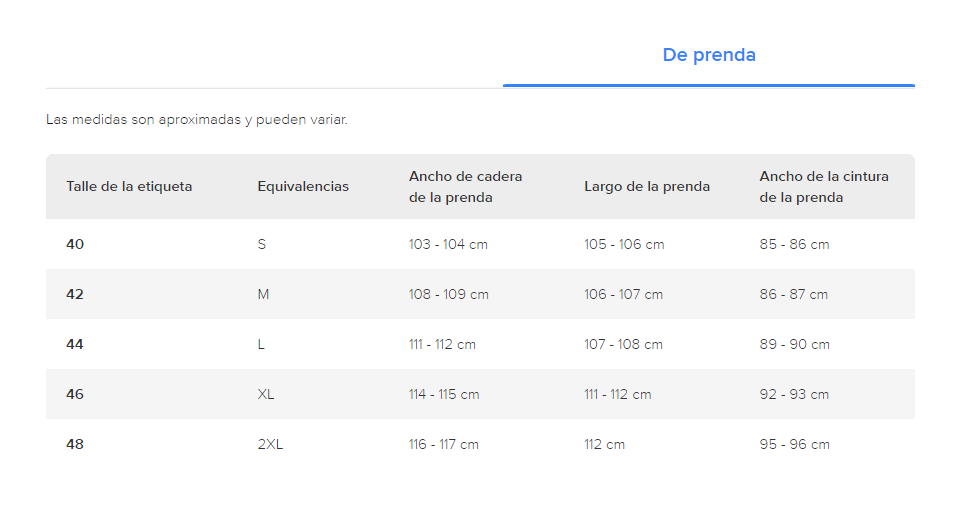Click the 2XL equivalence cell
Viewport: 955px width, 527px height.
pos(270,444)
